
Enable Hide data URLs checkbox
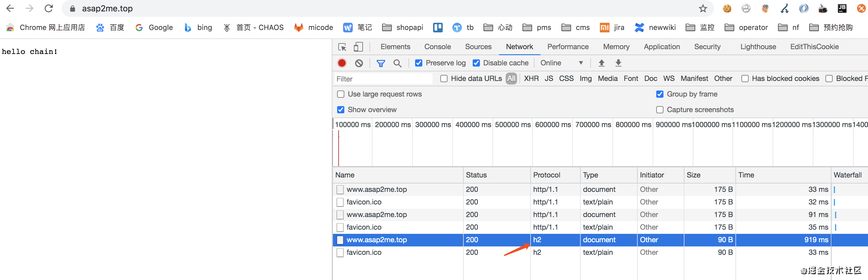point(444,79)
